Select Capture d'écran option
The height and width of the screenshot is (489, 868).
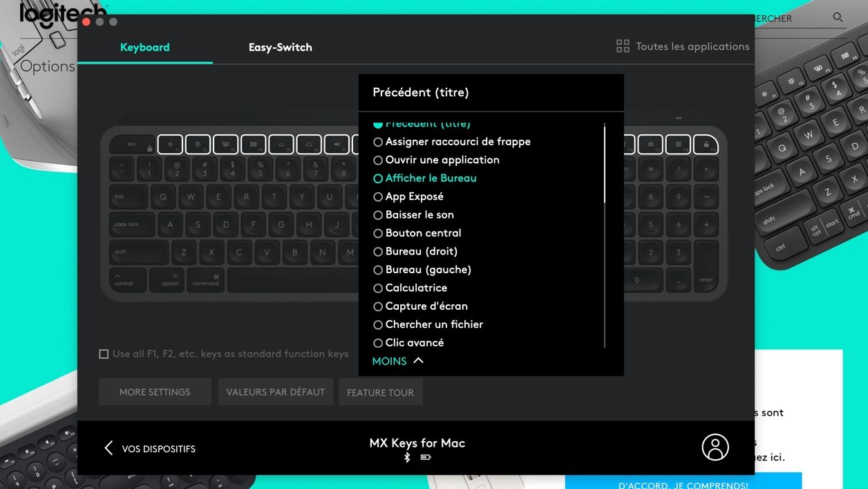420,306
